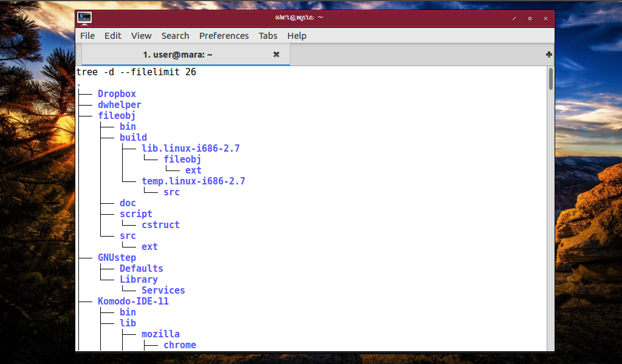
Task: Open the Search menu
Action: 175,36
